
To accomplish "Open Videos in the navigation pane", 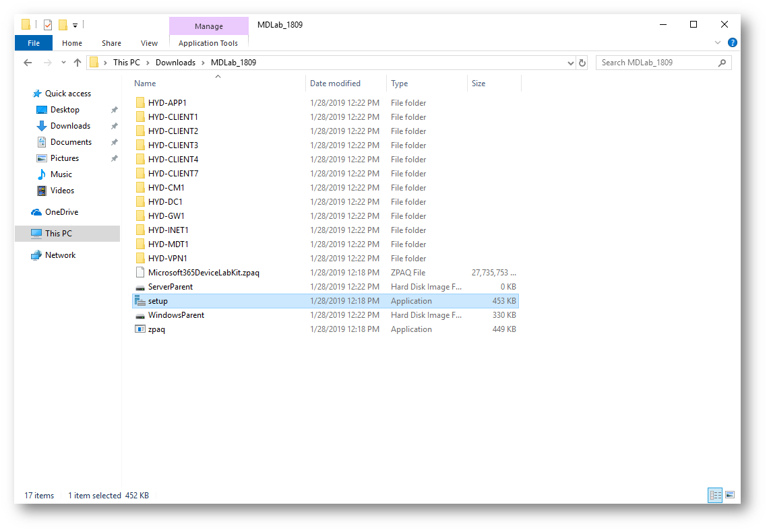I will pyautogui.click(x=62, y=191).
